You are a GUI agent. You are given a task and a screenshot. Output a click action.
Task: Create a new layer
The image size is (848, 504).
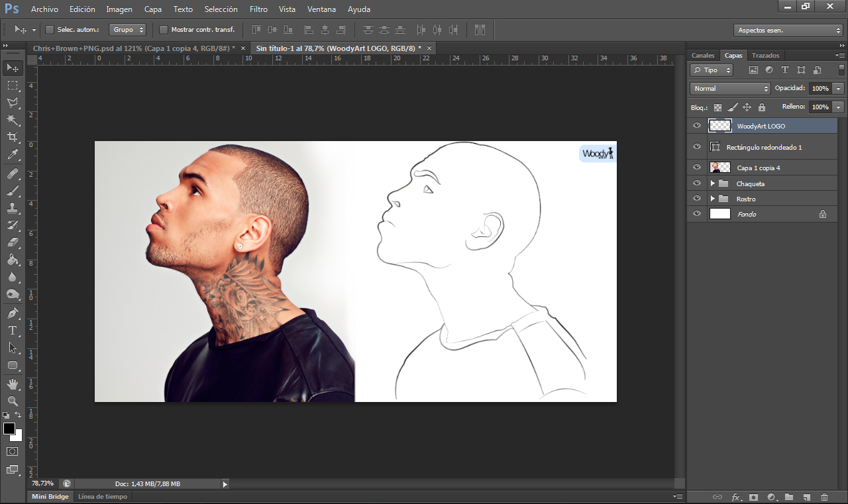(x=807, y=497)
